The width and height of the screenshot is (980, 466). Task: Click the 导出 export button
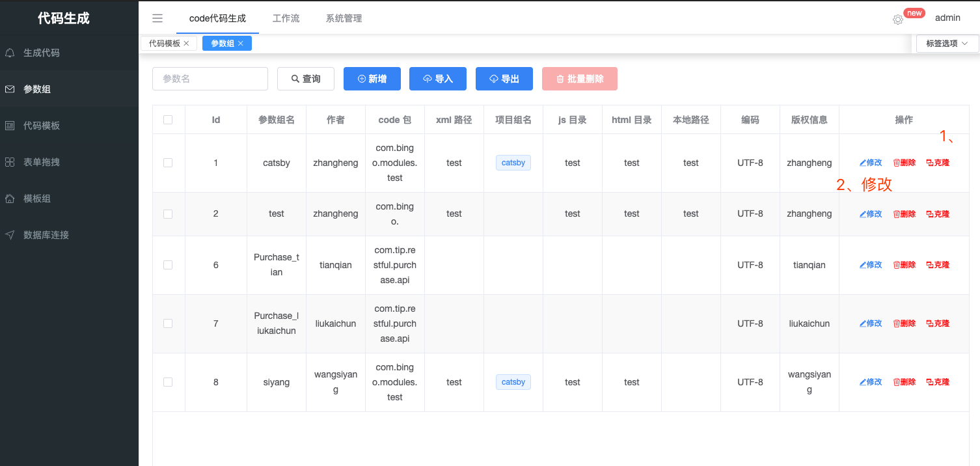504,79
